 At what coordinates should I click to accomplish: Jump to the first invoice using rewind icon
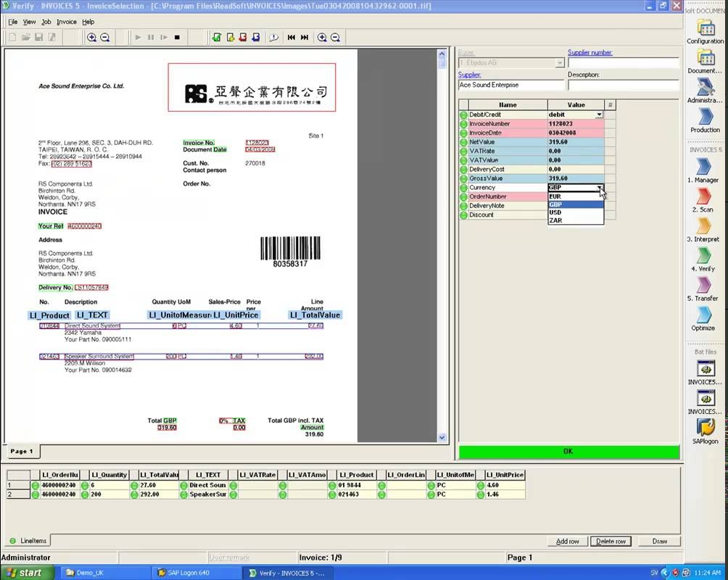[x=291, y=38]
